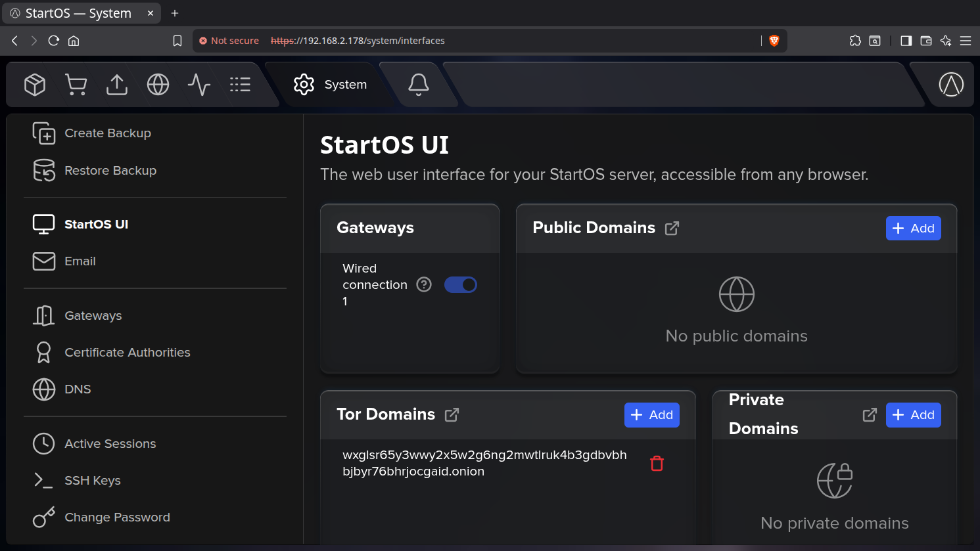The height and width of the screenshot is (551, 980).
Task: Open Public Domains external link icon
Action: (x=672, y=228)
